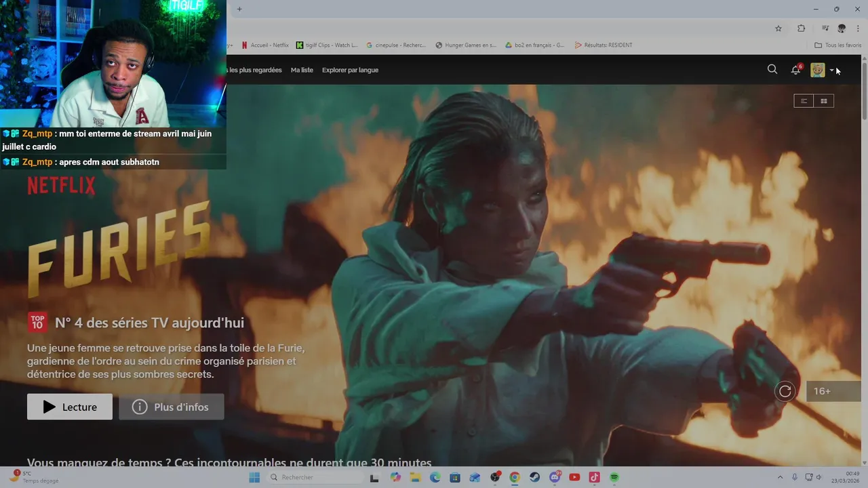
Task: Open the Netflix search magnifier
Action: click(772, 69)
